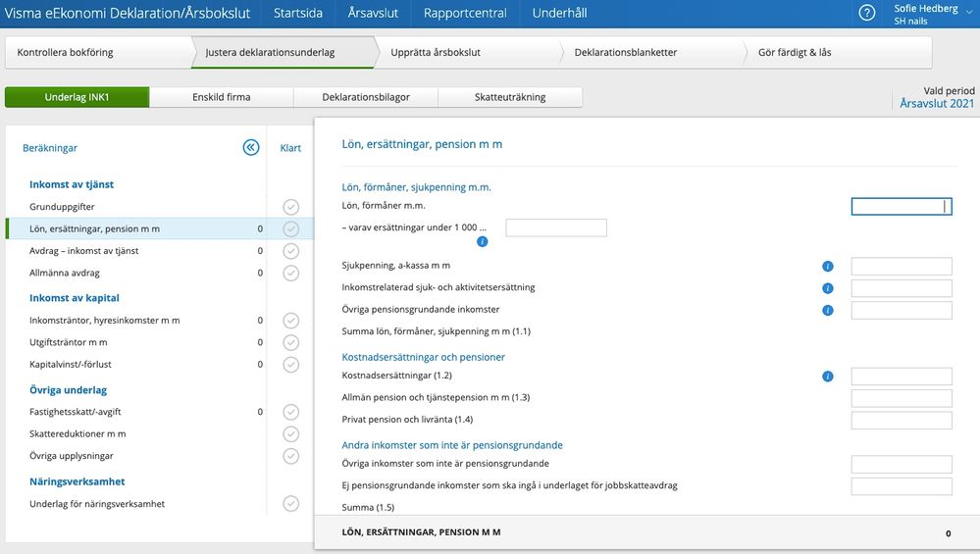
Task: Toggle Klart checkmark for Allmänna avdrag
Action: 290,274
